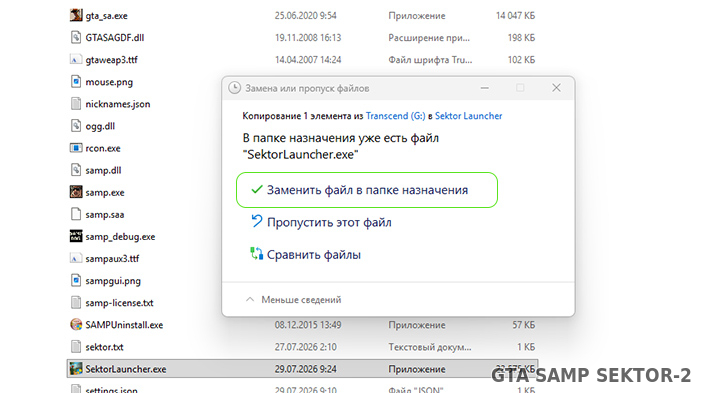The width and height of the screenshot is (702, 393).
Task: Select Сравнить файлы option
Action: tap(314, 255)
